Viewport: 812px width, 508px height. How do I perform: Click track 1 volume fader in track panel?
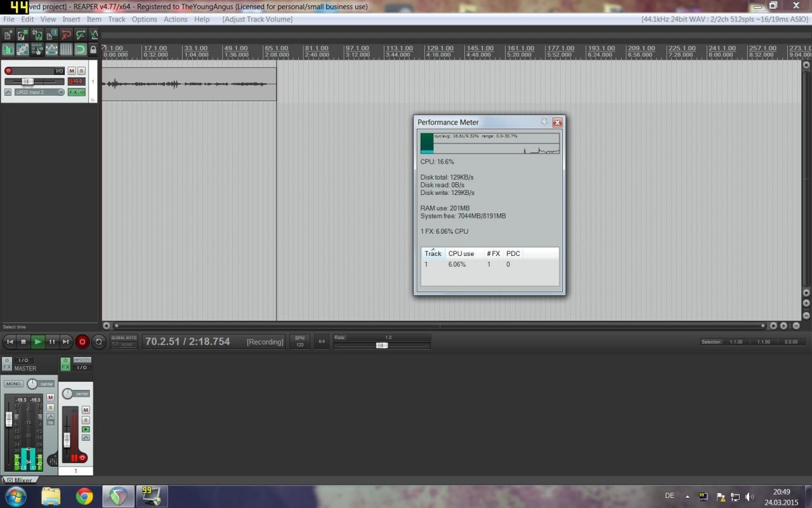click(x=27, y=81)
